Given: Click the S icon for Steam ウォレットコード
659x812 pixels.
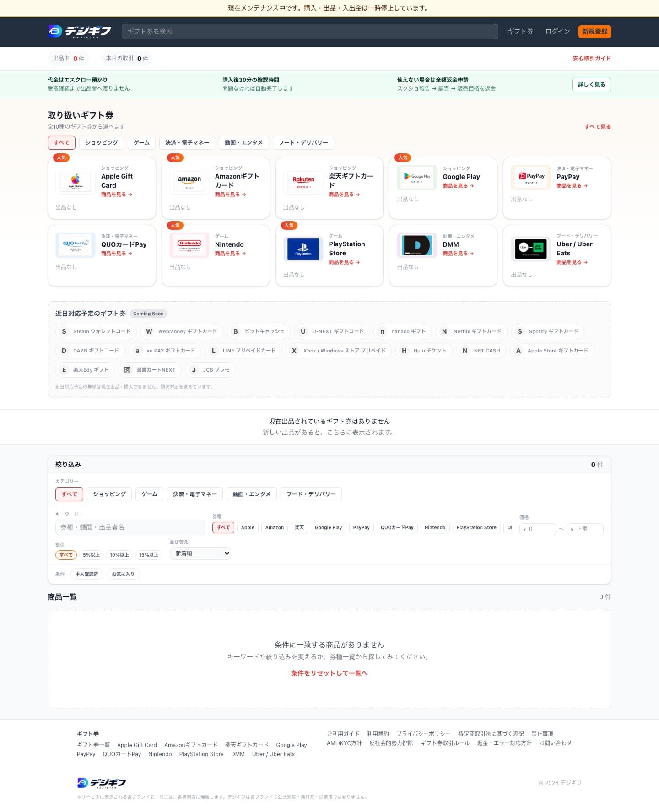Looking at the screenshot, I should (x=64, y=331).
